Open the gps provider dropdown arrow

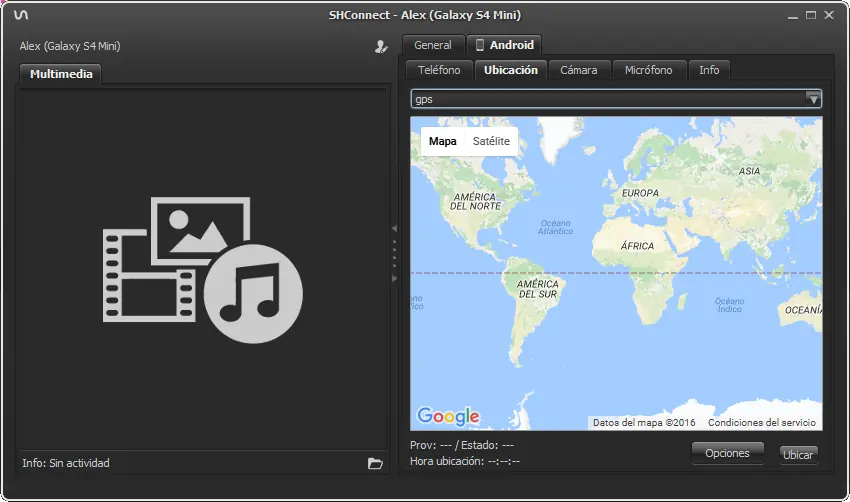point(813,99)
